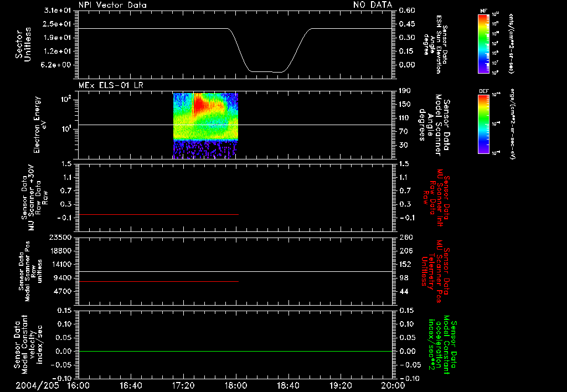The width and height of the screenshot is (567, 392).
Task: Click the "260" telemetry tick value
Action: 405,237
